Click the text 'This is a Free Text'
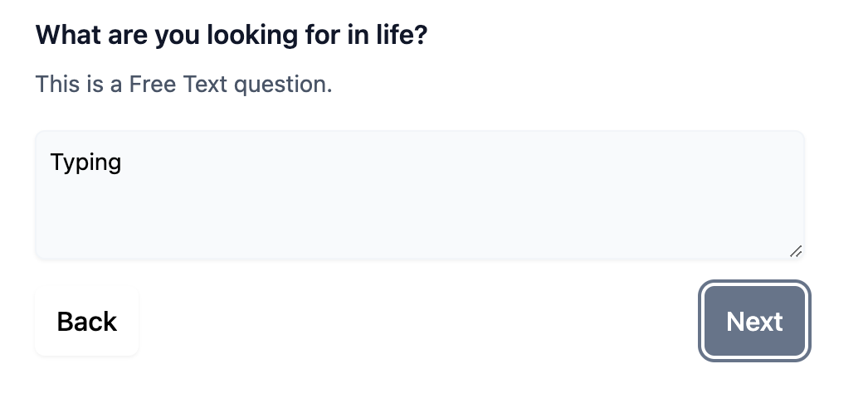Image resolution: width=868 pixels, height=393 pixels. [x=132, y=85]
